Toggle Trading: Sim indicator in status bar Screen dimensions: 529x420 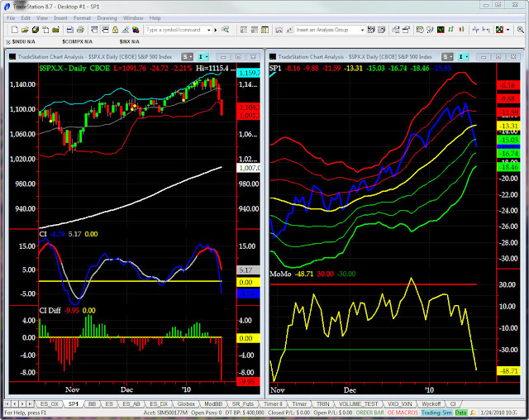436,413
